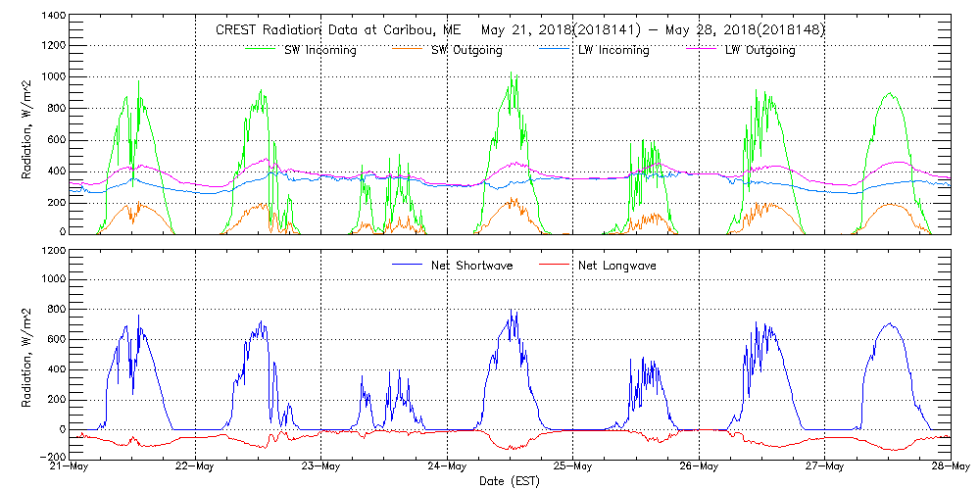
Task: Click the 23-May x-axis tick label
Action: (x=320, y=466)
